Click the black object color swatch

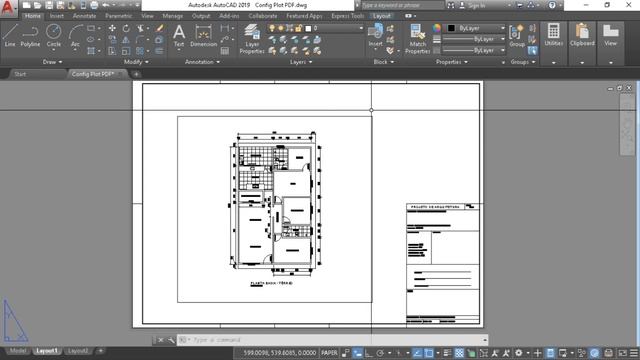[451, 28]
